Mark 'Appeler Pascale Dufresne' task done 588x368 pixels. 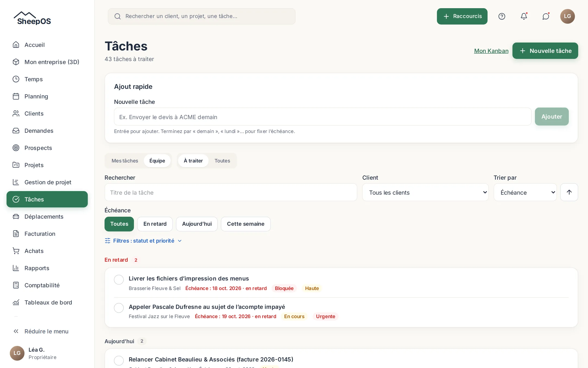(119, 308)
